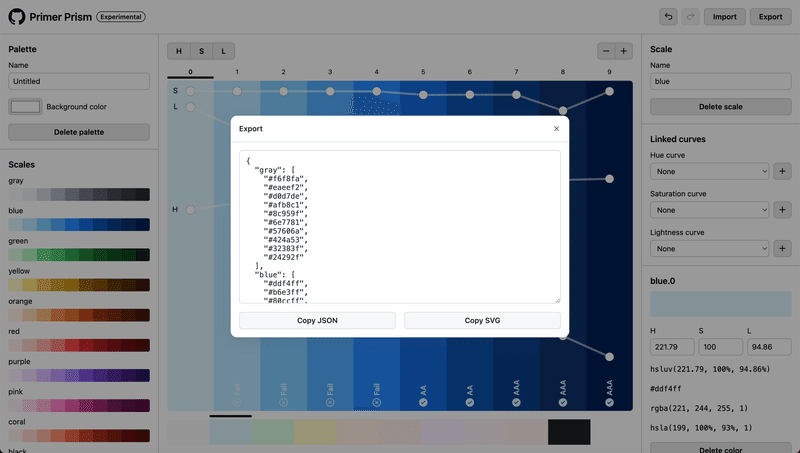Select the green scale swatch strip
The width and height of the screenshot is (800, 453).
pyautogui.click(x=79, y=255)
